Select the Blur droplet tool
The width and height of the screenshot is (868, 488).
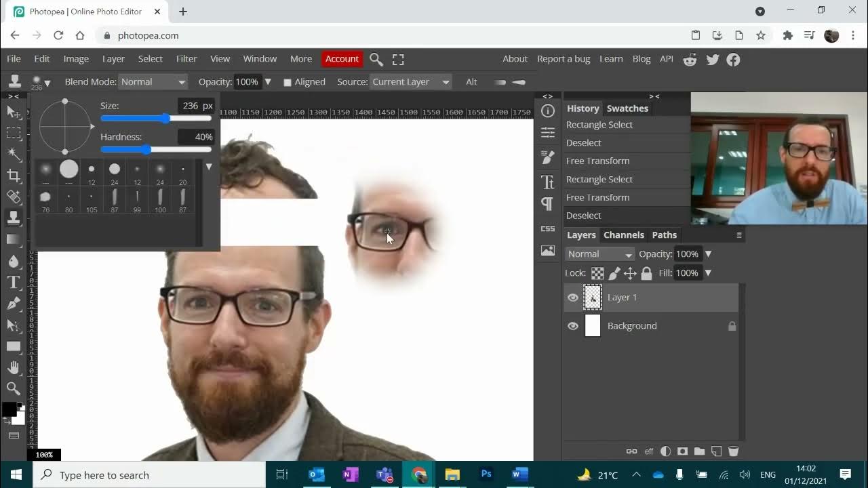pos(14,261)
